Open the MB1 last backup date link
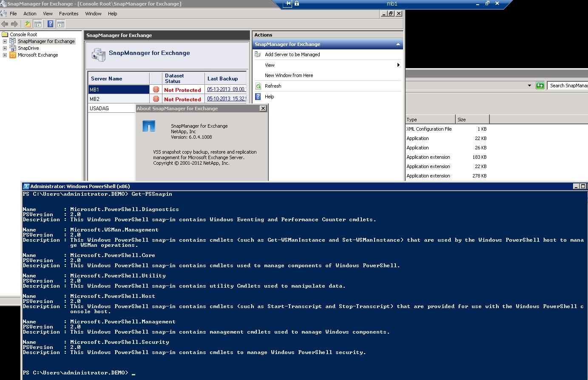 [x=226, y=89]
